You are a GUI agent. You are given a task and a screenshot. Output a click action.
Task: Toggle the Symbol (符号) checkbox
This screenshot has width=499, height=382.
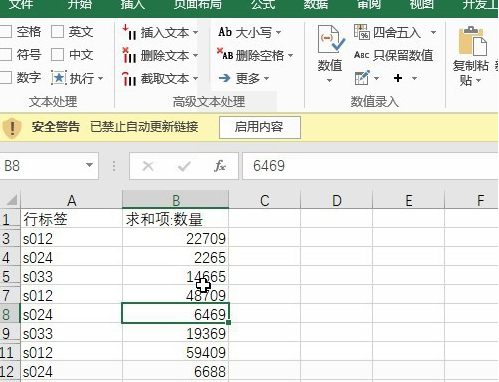coord(6,55)
